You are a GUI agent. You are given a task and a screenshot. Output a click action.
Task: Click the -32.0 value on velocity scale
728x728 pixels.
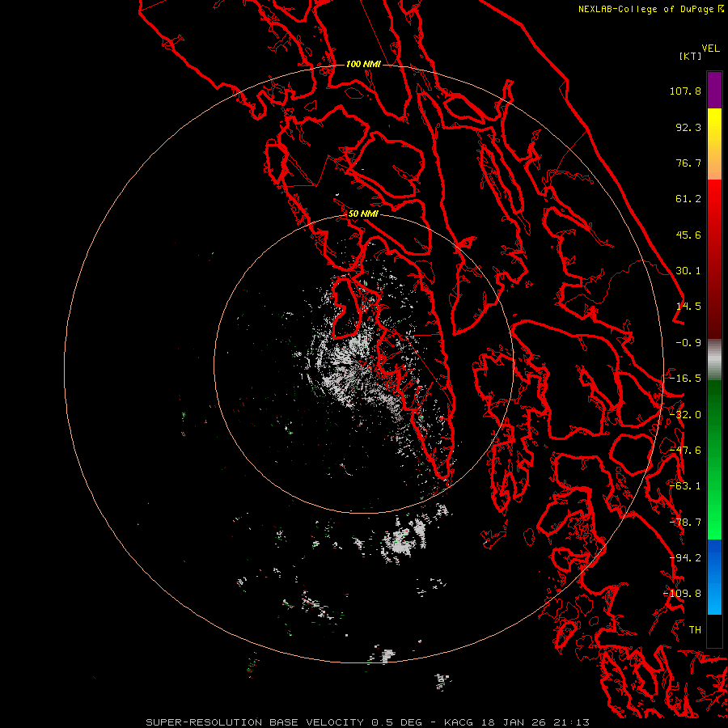point(685,415)
